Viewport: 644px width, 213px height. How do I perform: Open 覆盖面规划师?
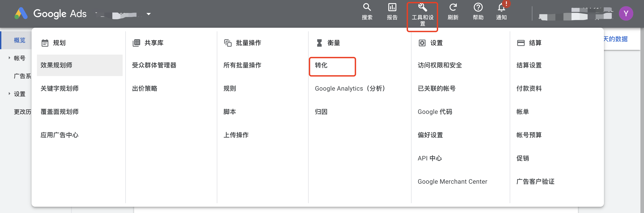[x=60, y=112]
